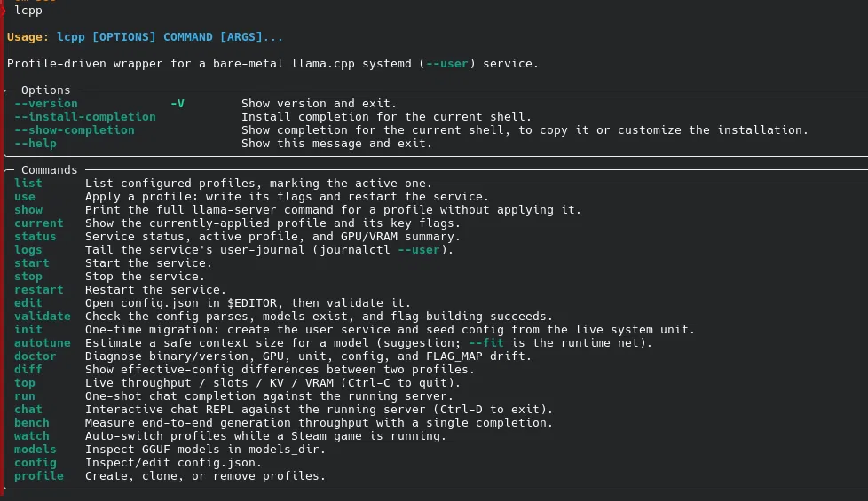Click 'Auto-switch profiles while a Steam game' description
Viewport: 868px width, 501px height.
[265, 435]
